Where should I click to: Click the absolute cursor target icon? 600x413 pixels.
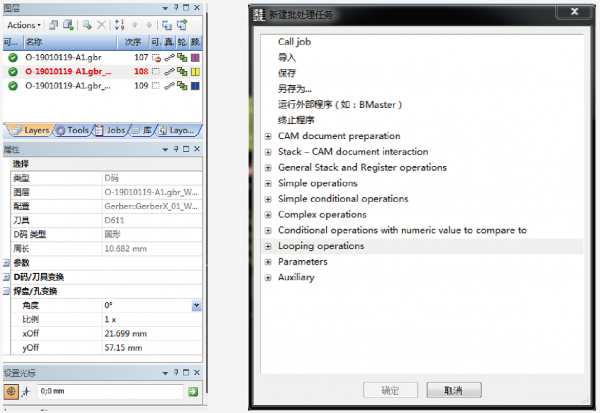click(12, 392)
